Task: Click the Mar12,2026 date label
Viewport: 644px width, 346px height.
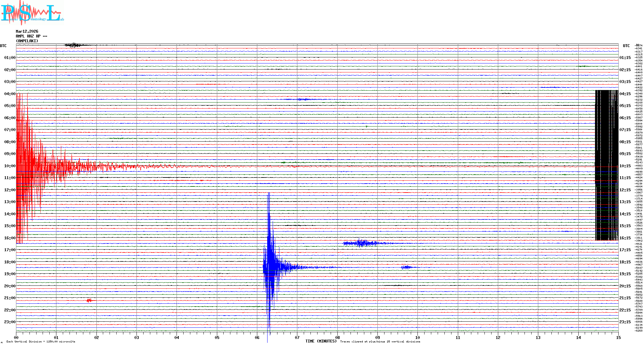Action: (27, 31)
